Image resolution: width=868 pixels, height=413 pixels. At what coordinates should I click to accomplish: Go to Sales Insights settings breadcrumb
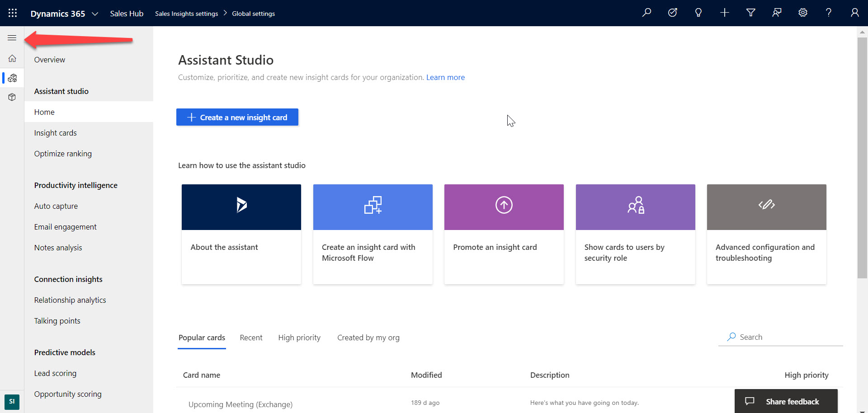(186, 14)
